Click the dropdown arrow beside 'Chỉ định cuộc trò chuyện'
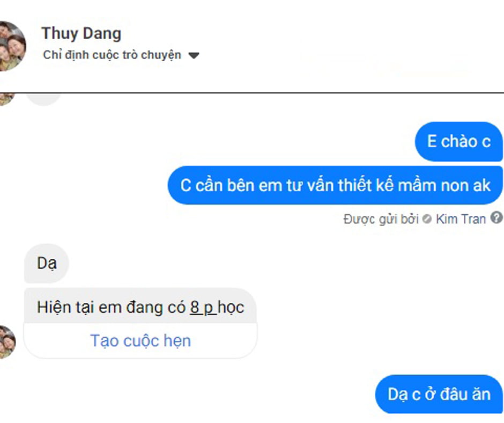The image size is (504, 423). (194, 56)
